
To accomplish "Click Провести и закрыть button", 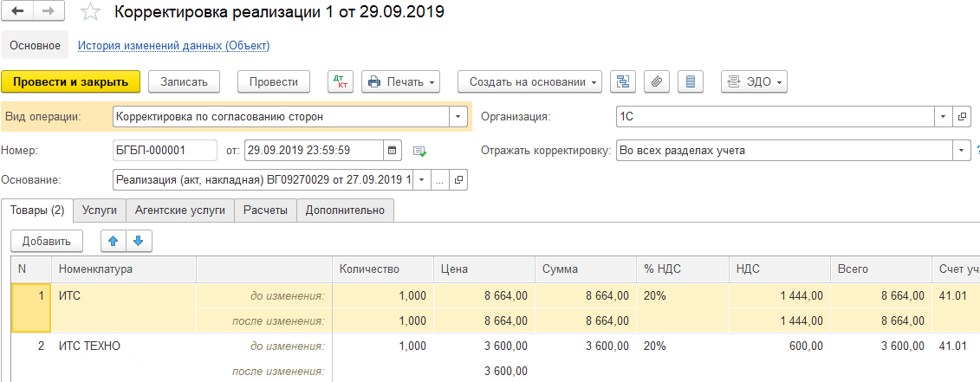I will (70, 81).
